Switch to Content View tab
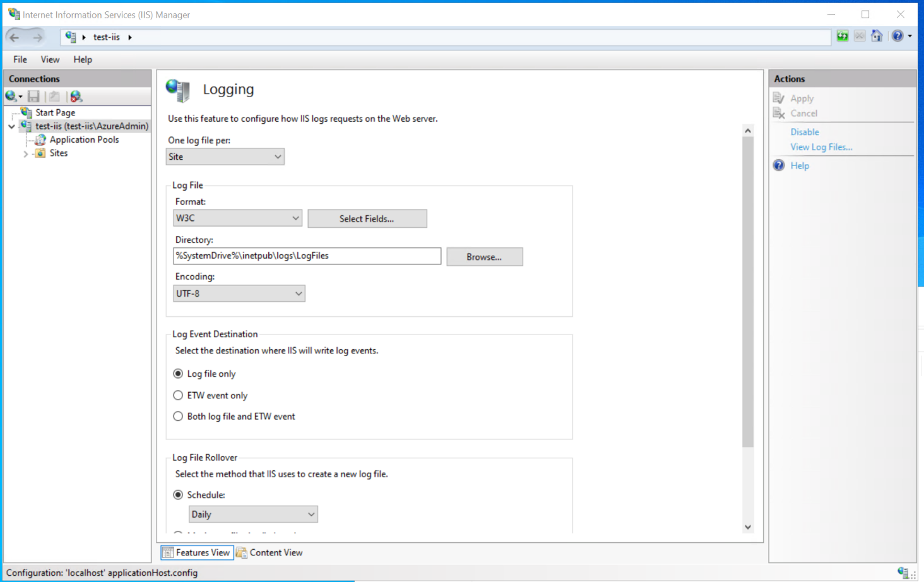Screen dimensions: 924x582 coord(269,553)
